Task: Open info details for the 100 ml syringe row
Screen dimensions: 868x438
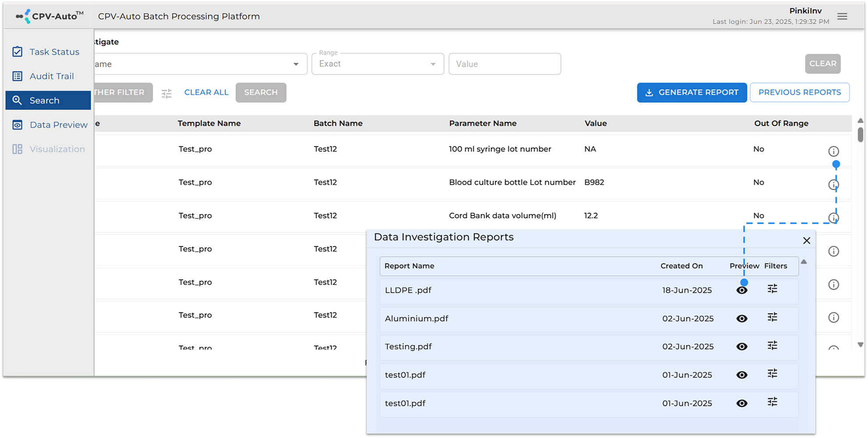Action: 834,151
